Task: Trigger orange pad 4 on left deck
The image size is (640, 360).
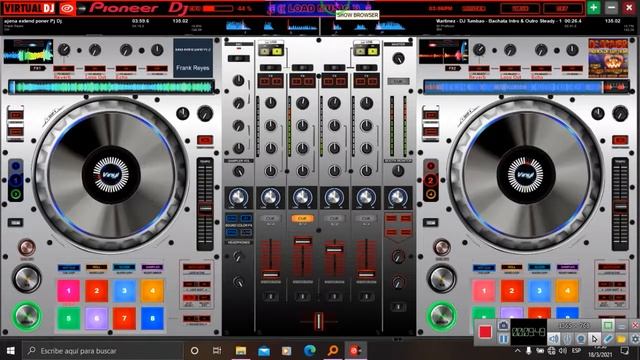Action: (152, 291)
